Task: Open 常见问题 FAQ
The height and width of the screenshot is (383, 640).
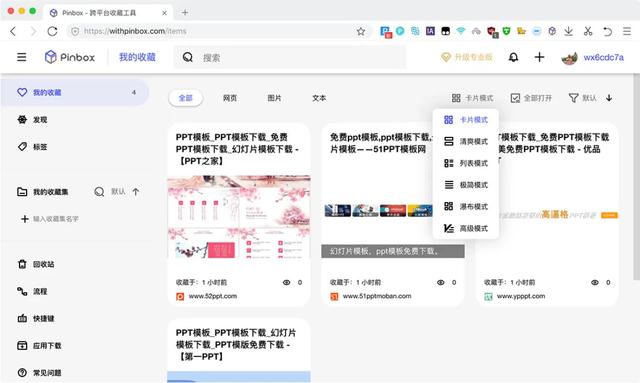Action: [x=39, y=373]
